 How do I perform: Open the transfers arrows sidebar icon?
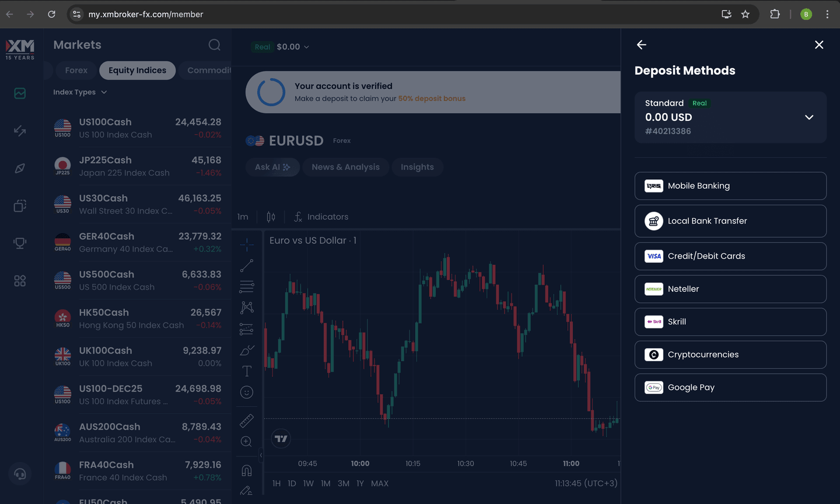tap(20, 131)
